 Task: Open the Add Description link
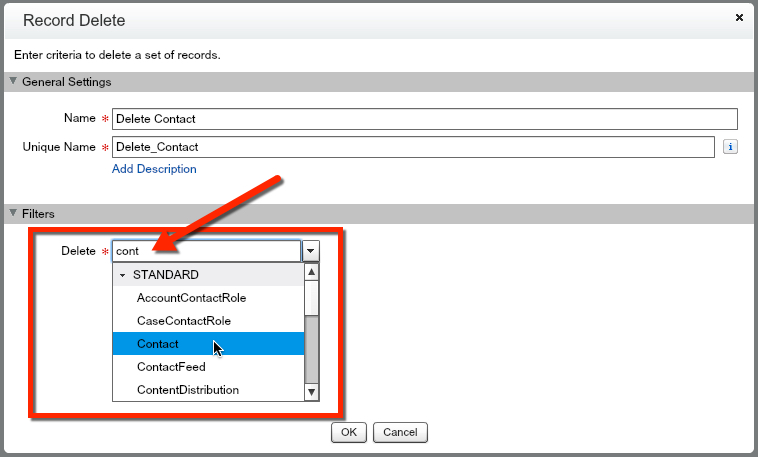point(154,169)
